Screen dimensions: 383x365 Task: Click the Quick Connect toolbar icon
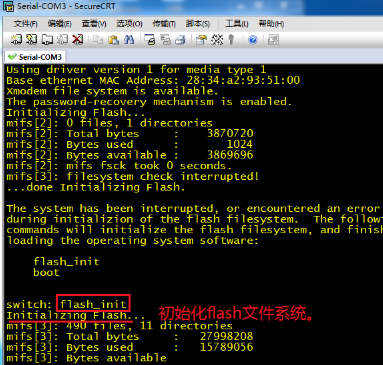[32, 40]
